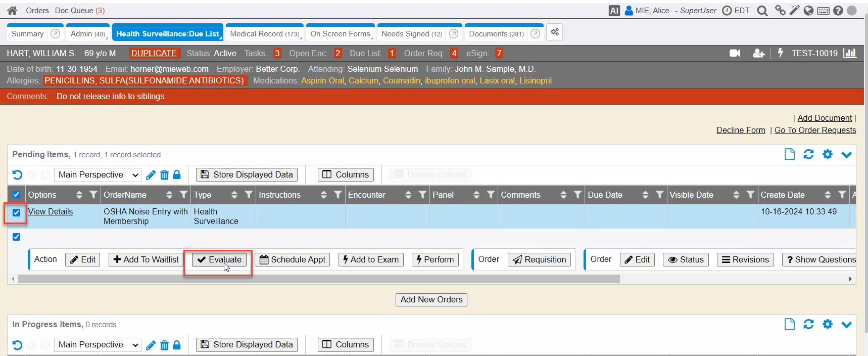Switch to the Medical Record tab
This screenshot has height=356, width=868.
point(264,34)
